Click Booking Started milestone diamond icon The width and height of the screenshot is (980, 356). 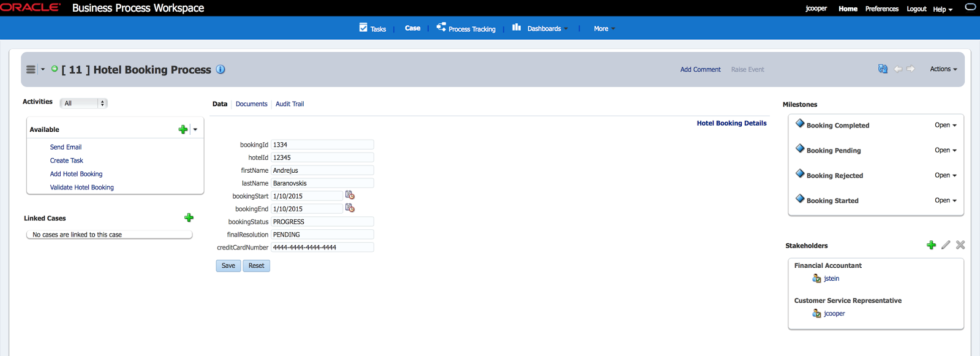pos(800,199)
